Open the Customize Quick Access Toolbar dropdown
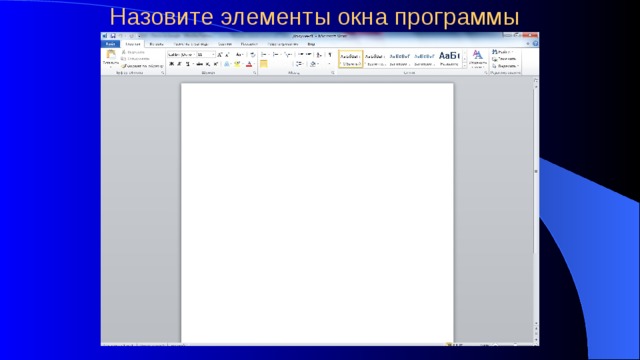The image size is (640, 360). tap(139, 36)
